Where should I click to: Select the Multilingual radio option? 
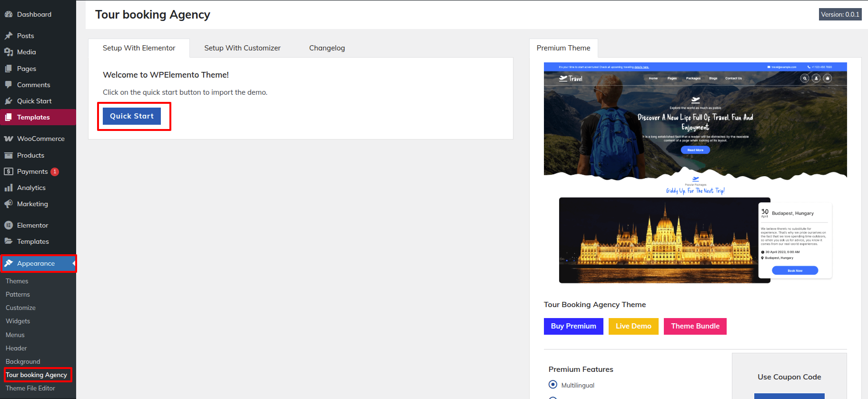[553, 384]
